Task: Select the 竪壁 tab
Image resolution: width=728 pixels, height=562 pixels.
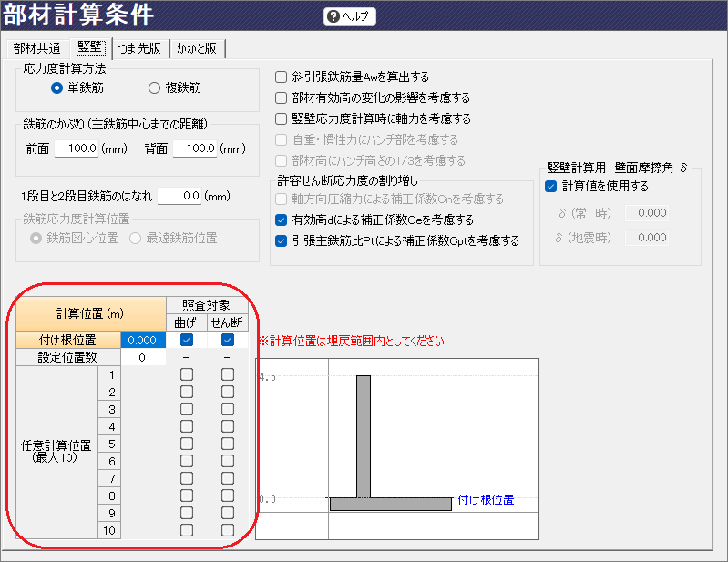Action: [89, 47]
